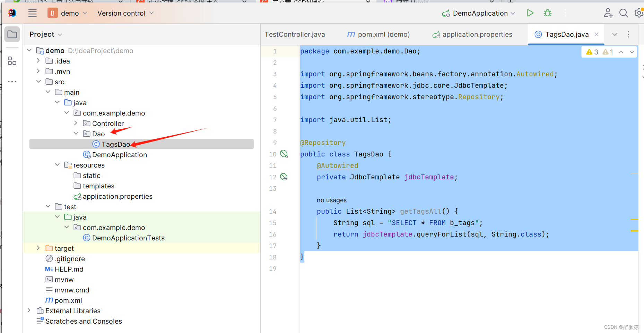The width and height of the screenshot is (644, 333).
Task: Open editor tab options menu
Action: [x=628, y=34]
